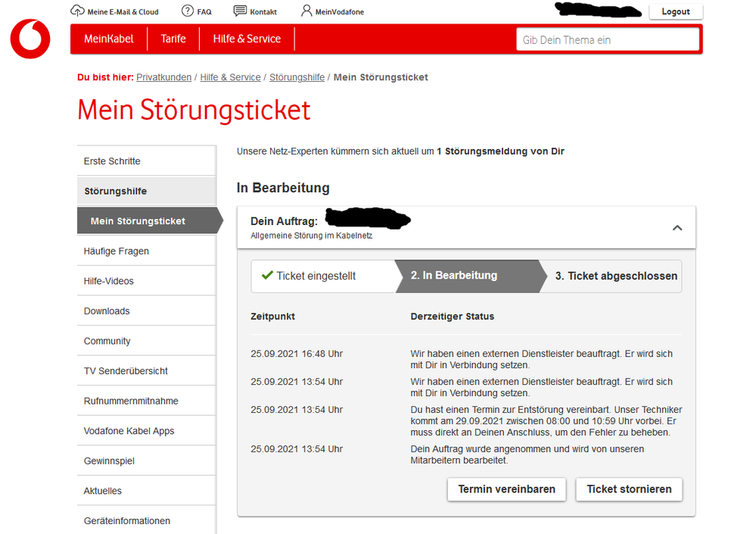Open Vodafone Kabel Apps in sidebar
The image size is (756, 534).
tap(146, 430)
